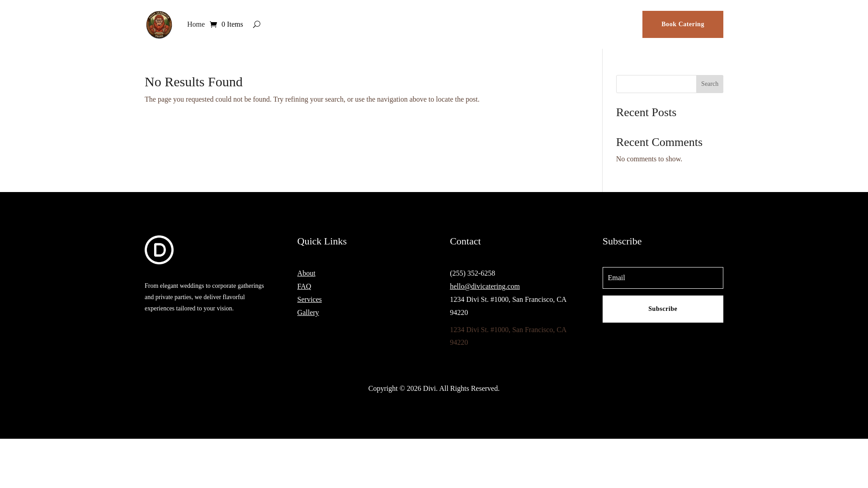Click the 'From elegant weddings' footer description
Viewport: 868px width, 488px height.
click(204, 297)
